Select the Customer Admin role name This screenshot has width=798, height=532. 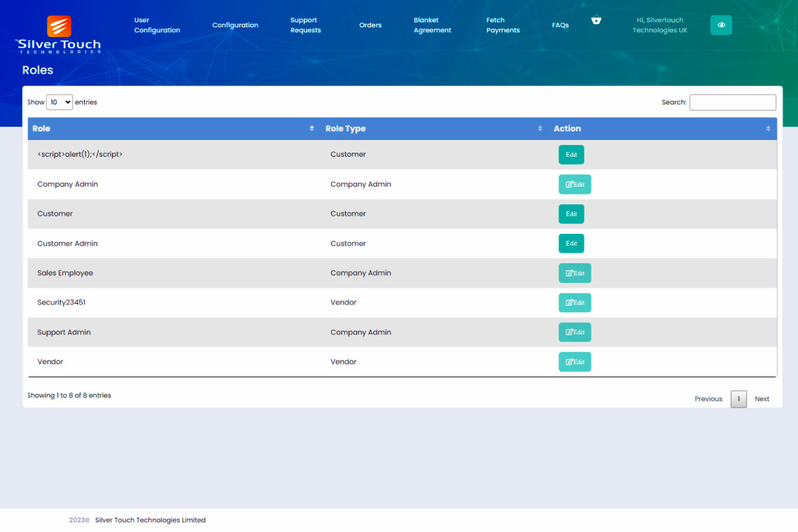click(67, 244)
